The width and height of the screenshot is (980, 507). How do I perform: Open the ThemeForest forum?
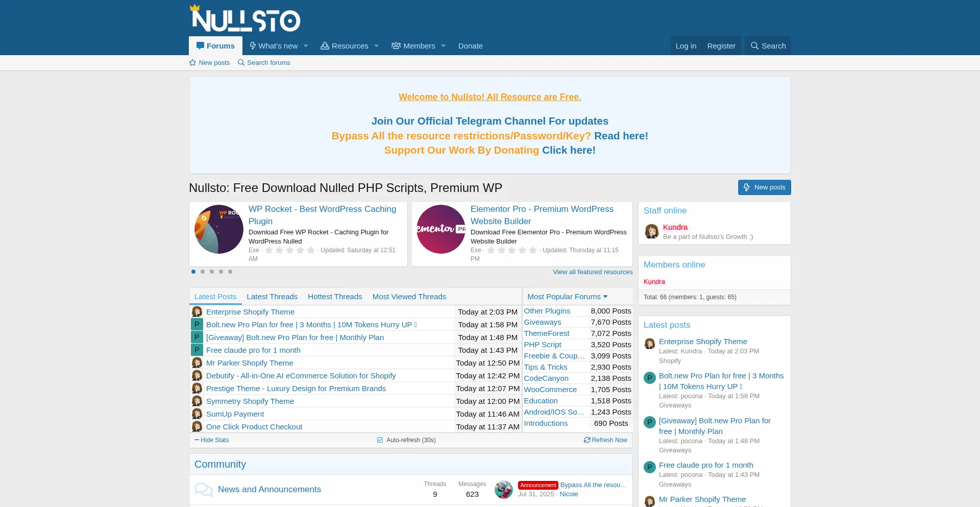(x=547, y=333)
